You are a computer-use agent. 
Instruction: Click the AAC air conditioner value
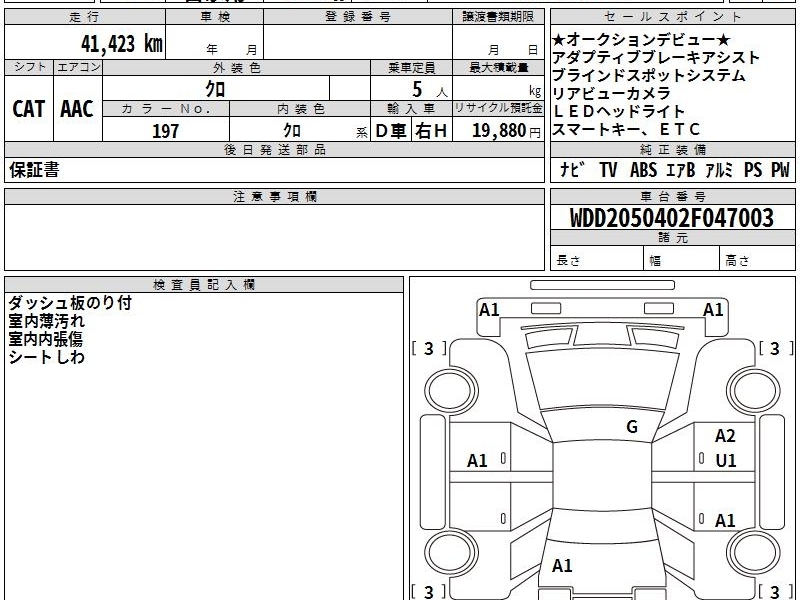click(77, 109)
